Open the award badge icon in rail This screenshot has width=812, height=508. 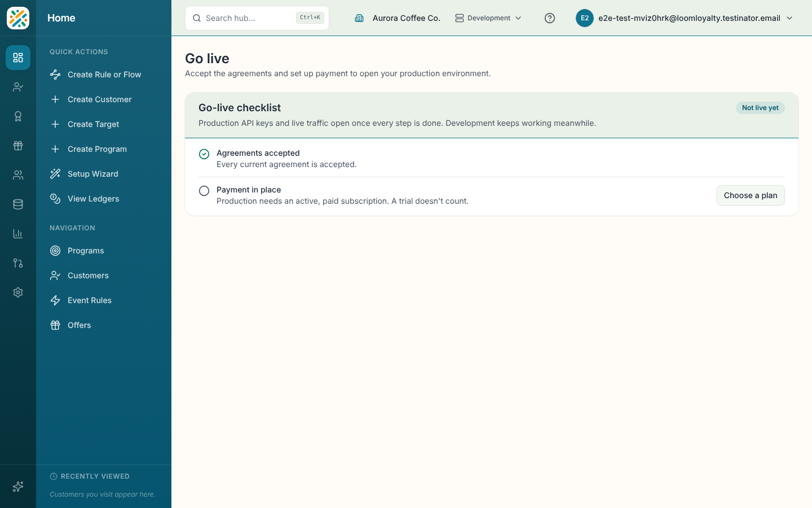pos(18,116)
